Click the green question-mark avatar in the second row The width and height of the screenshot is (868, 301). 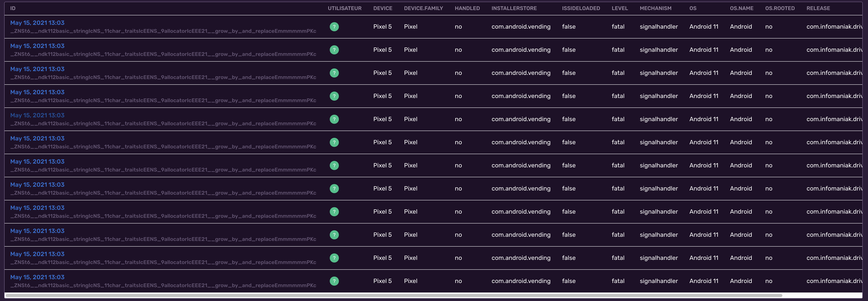(334, 49)
